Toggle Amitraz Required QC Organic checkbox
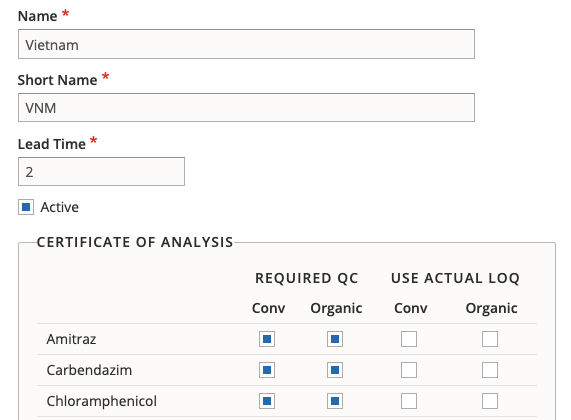Screen dimensions: 571x420 (x=335, y=339)
